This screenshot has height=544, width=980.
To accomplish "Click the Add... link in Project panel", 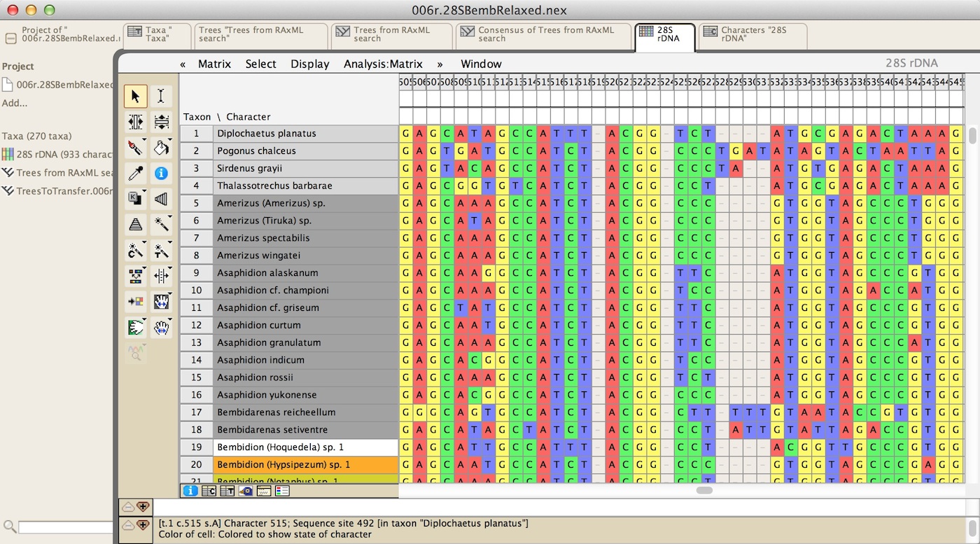I will pyautogui.click(x=15, y=103).
